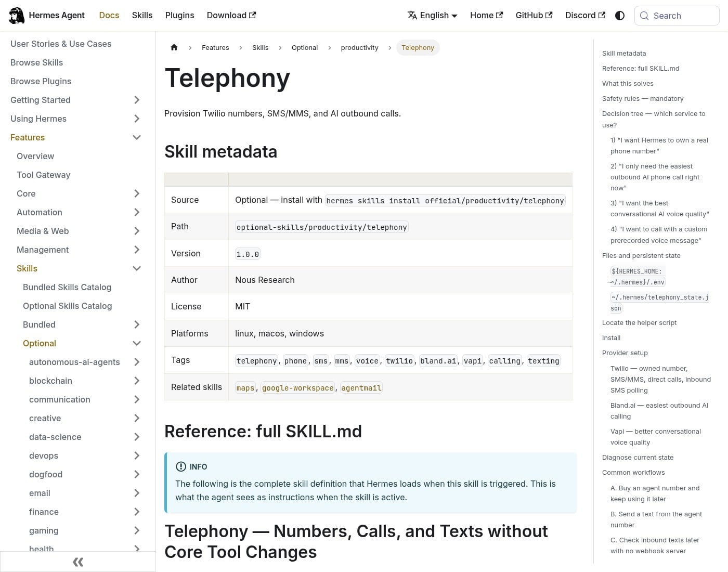
Task: Open the GitHub link in navbar
Action: pyautogui.click(x=534, y=16)
